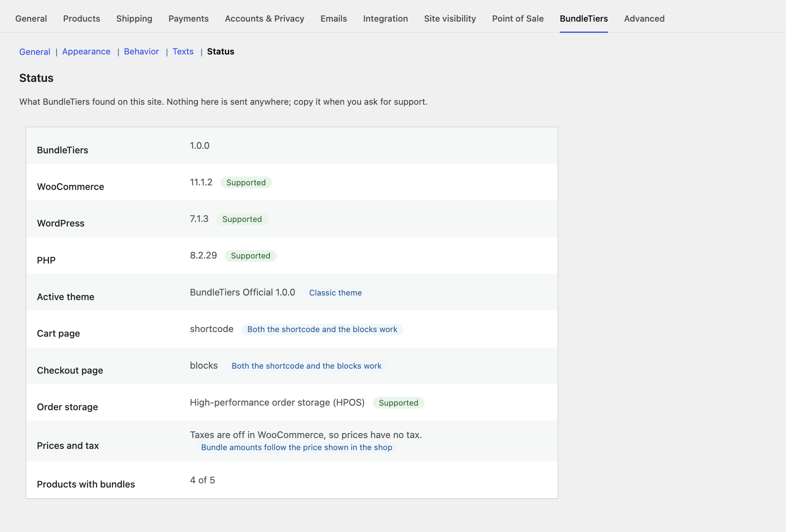Screen dimensions: 786x532
Task: Click the shortcode value for Cart page
Action: pyautogui.click(x=212, y=329)
